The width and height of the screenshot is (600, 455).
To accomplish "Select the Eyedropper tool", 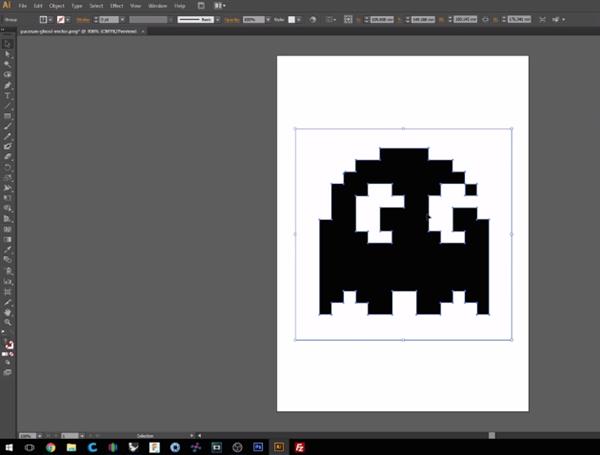I will 7,250.
